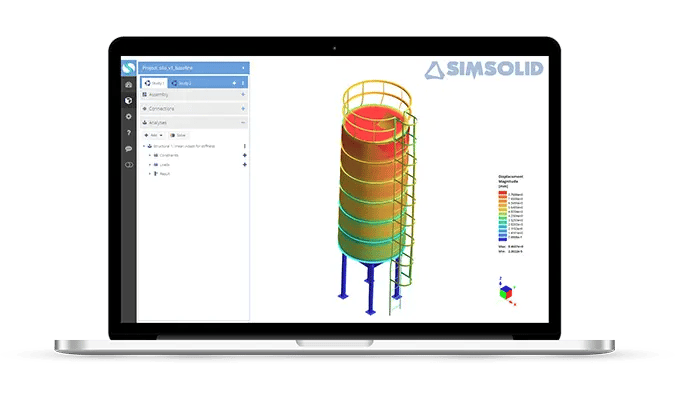The image size is (675, 400).
Task: Click the bottom sidebar toggle-shaped icon
Action: tap(128, 165)
